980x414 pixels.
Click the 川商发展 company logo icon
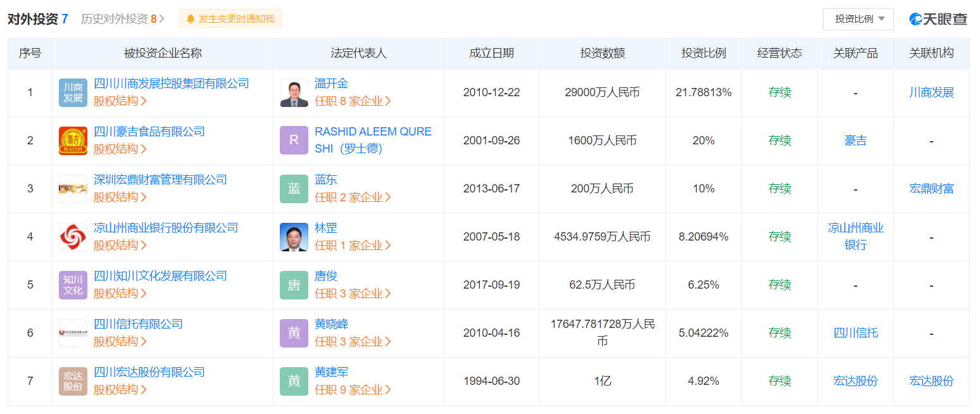coord(73,92)
